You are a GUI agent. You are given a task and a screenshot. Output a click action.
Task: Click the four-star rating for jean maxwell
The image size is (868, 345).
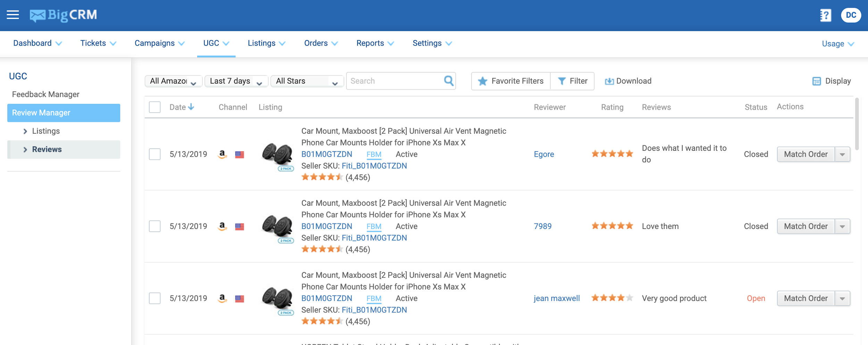pos(612,298)
